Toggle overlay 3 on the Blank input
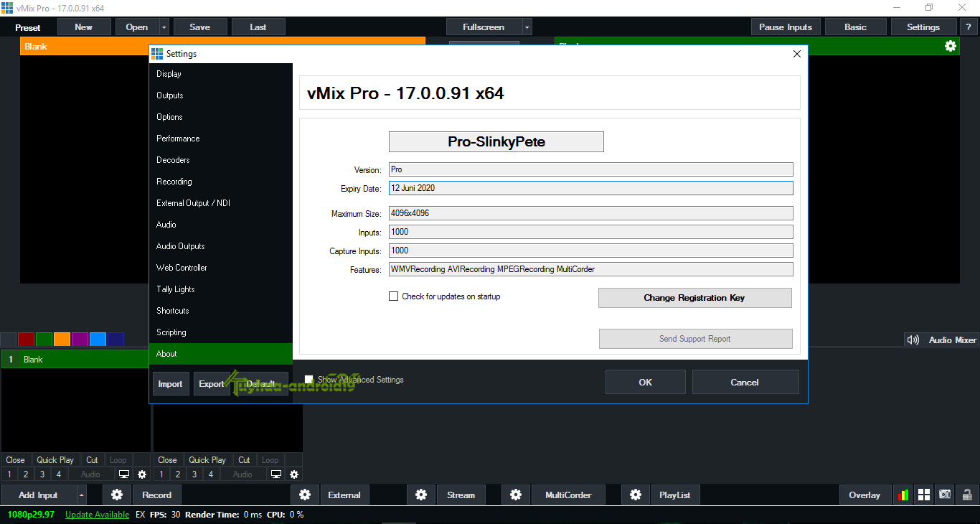This screenshot has height=524, width=980. [x=42, y=474]
